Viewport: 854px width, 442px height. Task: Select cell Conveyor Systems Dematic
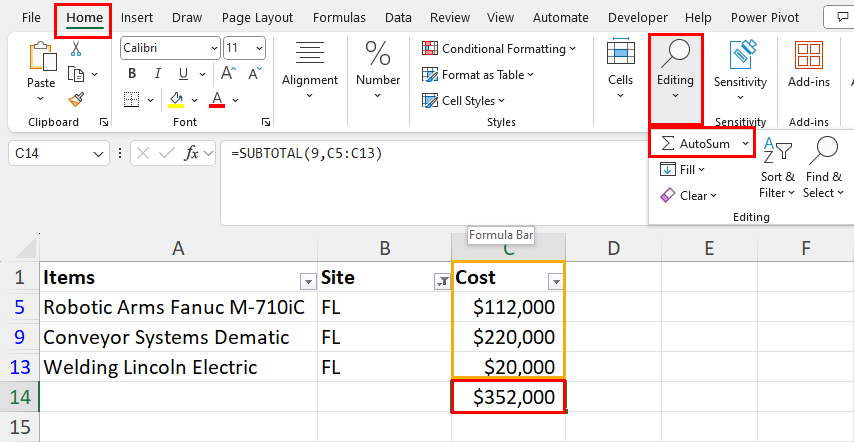coord(178,337)
